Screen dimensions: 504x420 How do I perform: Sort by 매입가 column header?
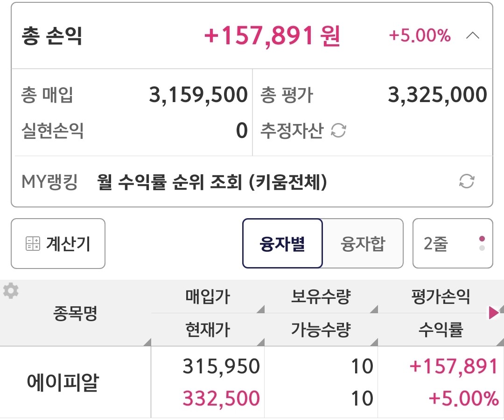coord(208,297)
